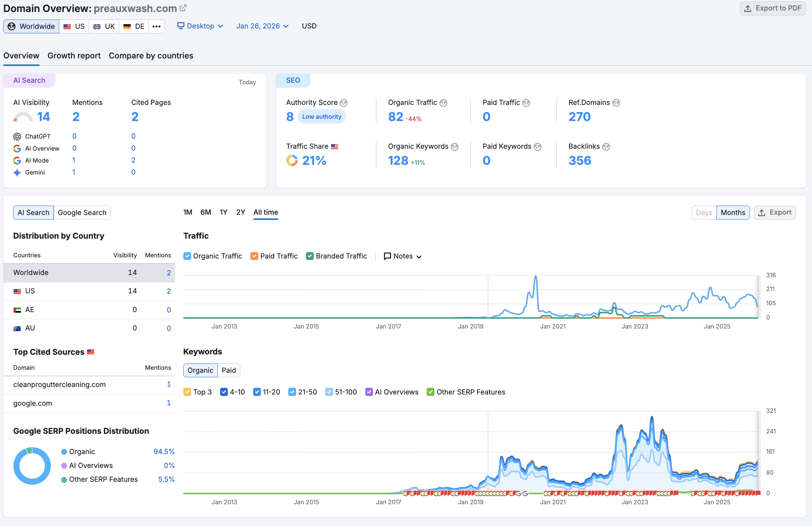Click Export to PDF button
The width and height of the screenshot is (812, 526).
tap(773, 8)
